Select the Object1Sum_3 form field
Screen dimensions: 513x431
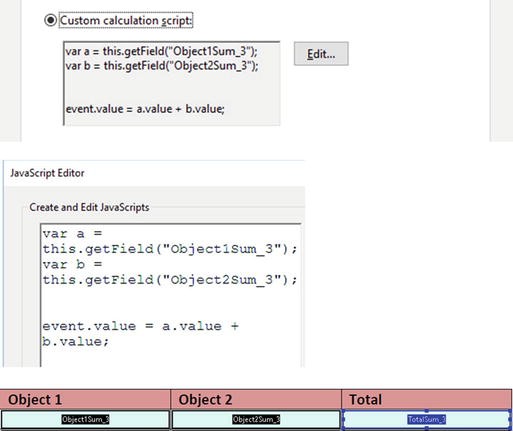85,419
